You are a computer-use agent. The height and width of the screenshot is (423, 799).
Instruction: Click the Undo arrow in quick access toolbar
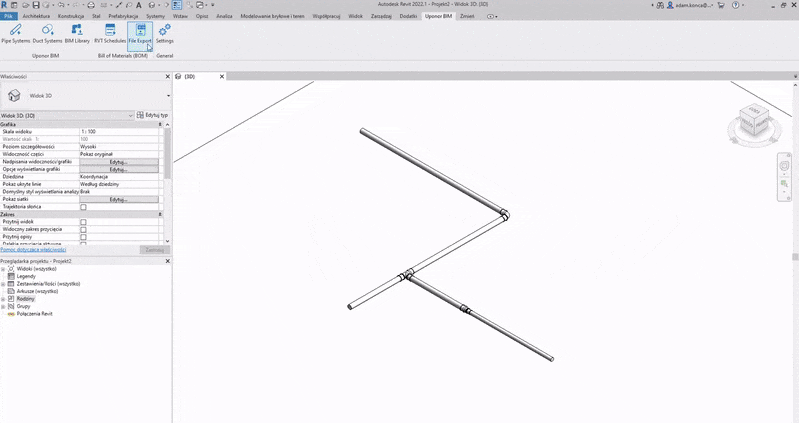[x=61, y=5]
